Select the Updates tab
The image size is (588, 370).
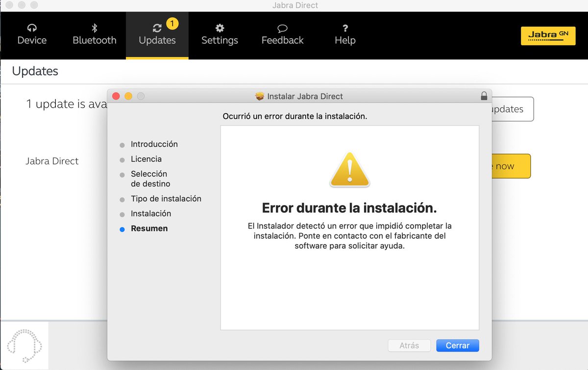[x=157, y=35]
